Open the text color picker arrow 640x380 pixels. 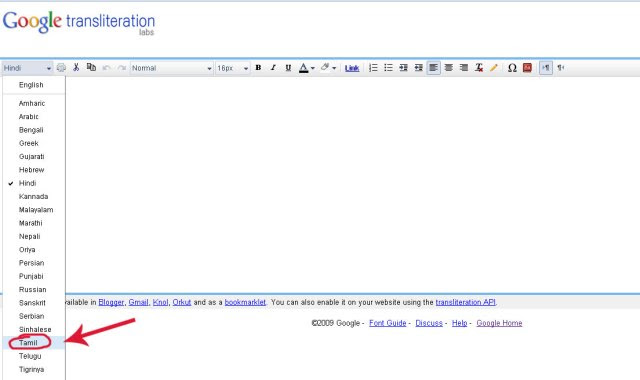[x=313, y=68]
